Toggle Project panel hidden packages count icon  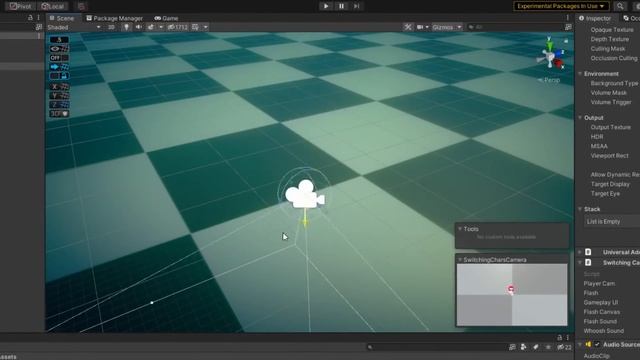(564, 347)
